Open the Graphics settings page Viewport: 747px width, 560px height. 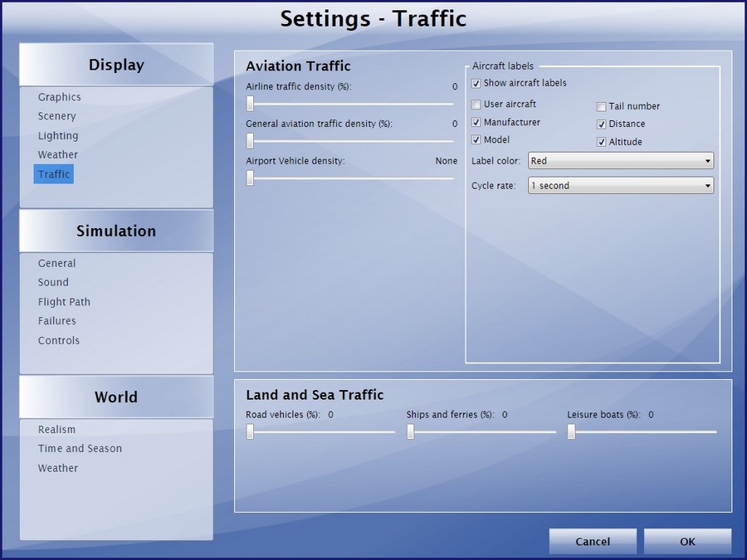tap(60, 97)
